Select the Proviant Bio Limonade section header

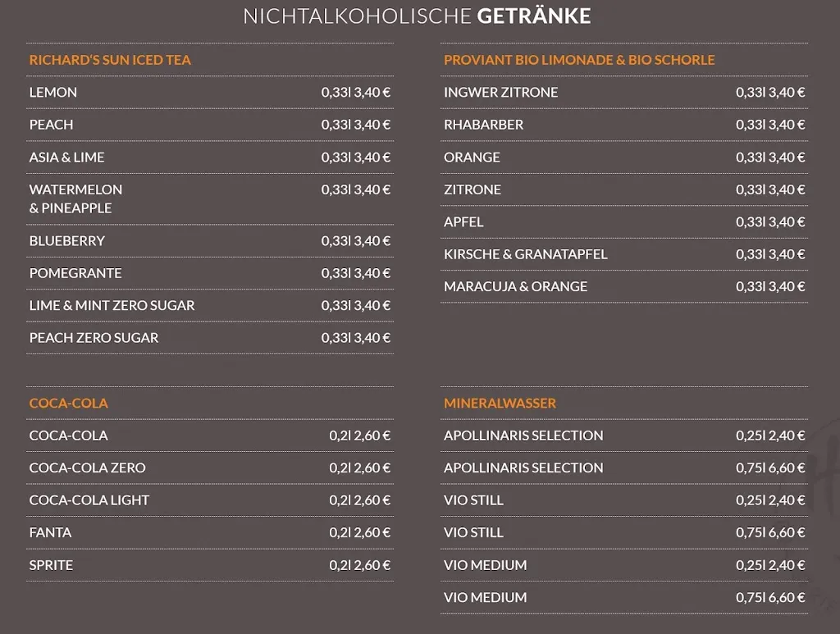pyautogui.click(x=579, y=60)
